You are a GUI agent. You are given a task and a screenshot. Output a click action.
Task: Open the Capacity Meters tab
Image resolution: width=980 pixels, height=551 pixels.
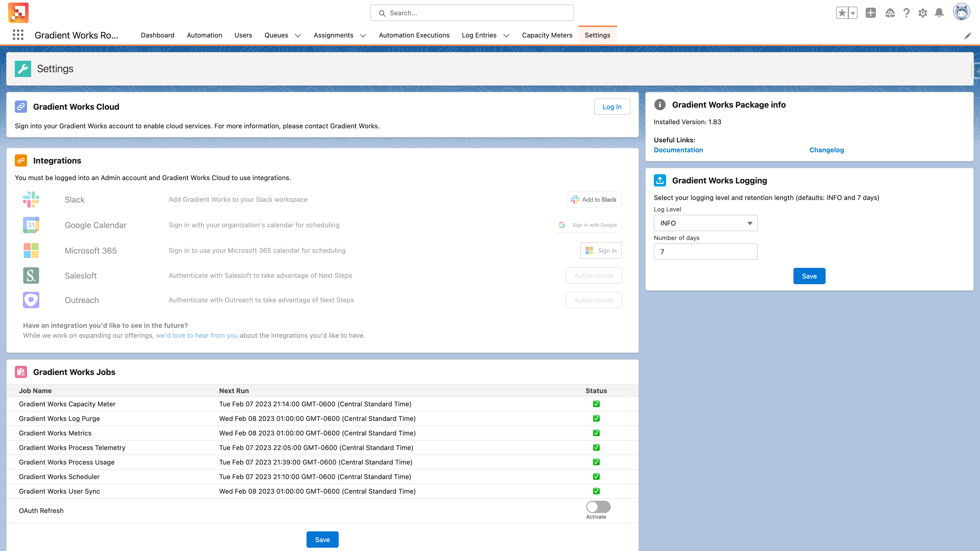[x=547, y=35]
